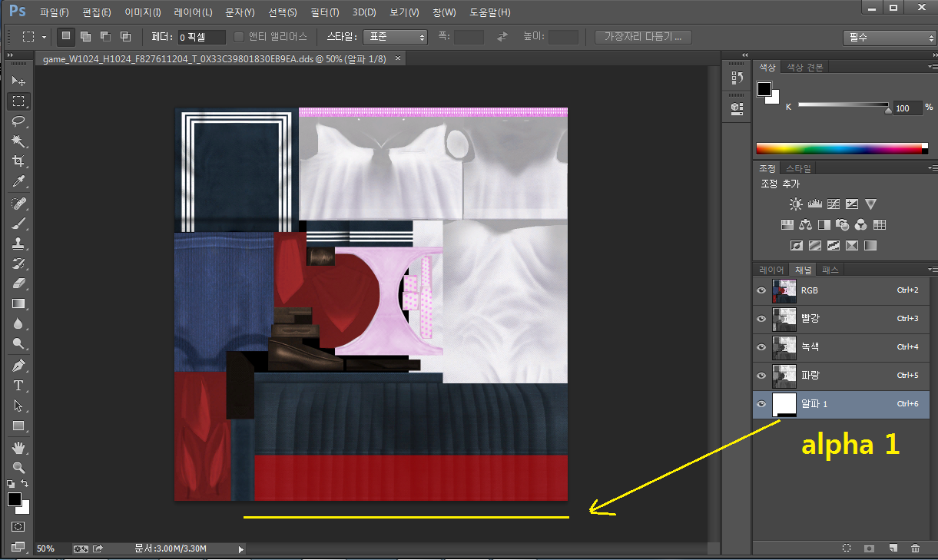Select the Path Selection tool
The height and width of the screenshot is (560, 938).
coord(19,406)
